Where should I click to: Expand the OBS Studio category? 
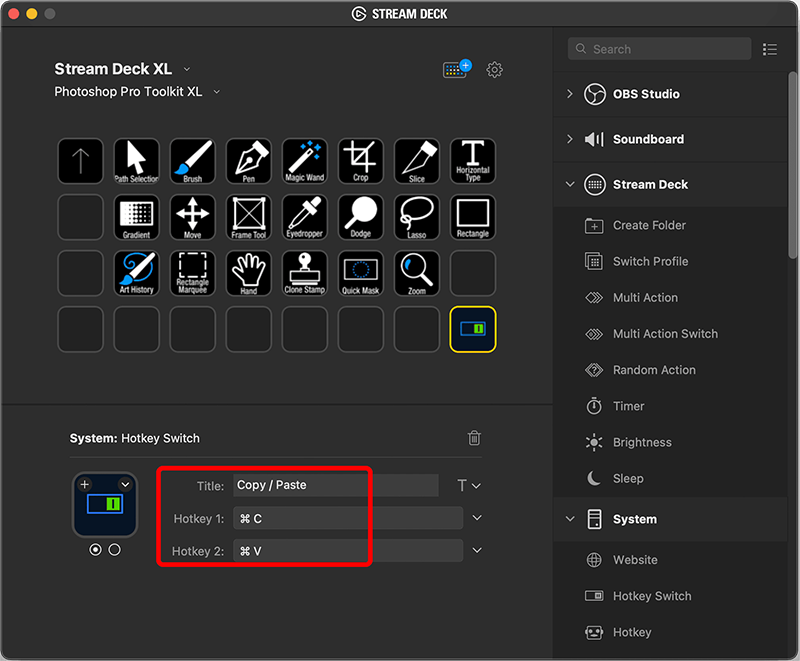[569, 94]
